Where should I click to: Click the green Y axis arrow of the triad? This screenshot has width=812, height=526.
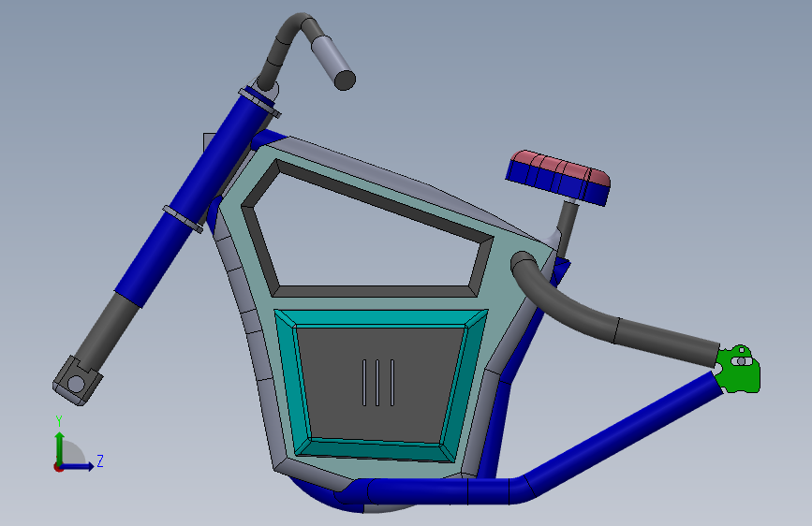pyautogui.click(x=60, y=447)
